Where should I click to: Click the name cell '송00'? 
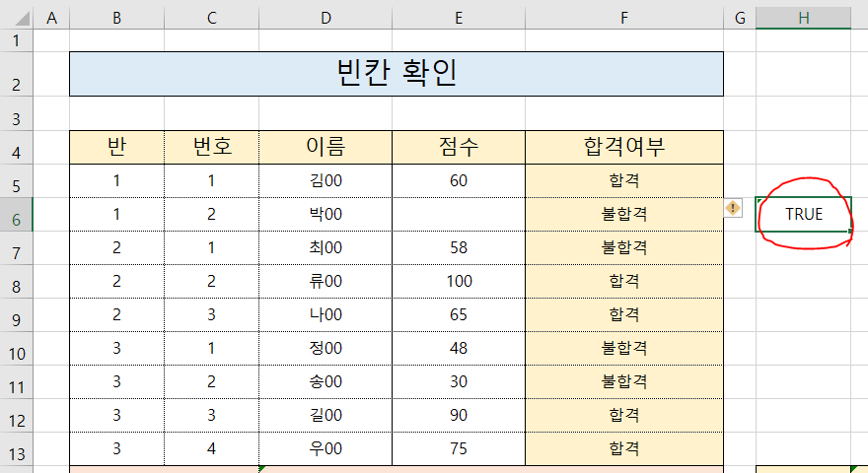coord(325,381)
